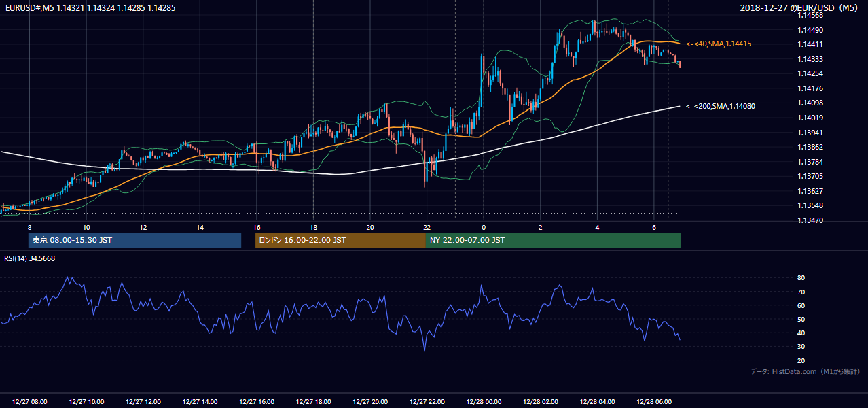Click price axis value 1.13862
The image size is (868, 408).
pyautogui.click(x=811, y=147)
